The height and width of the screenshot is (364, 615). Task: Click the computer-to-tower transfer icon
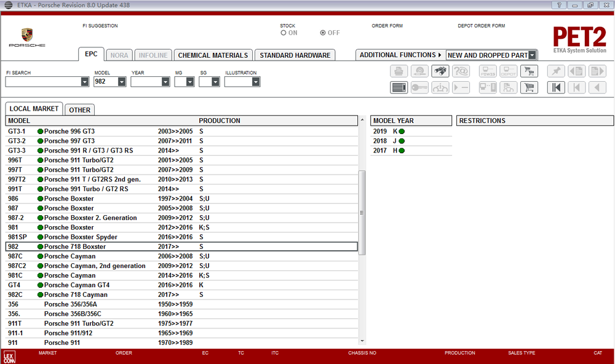(x=488, y=87)
